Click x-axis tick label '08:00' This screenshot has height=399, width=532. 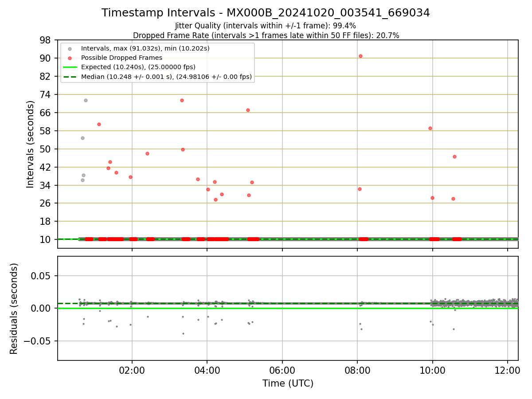(357, 371)
